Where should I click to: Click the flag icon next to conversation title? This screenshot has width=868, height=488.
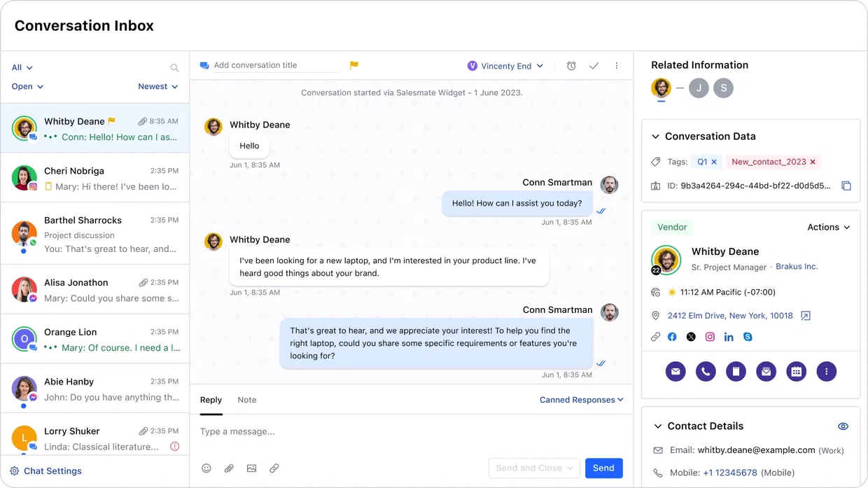click(x=353, y=65)
